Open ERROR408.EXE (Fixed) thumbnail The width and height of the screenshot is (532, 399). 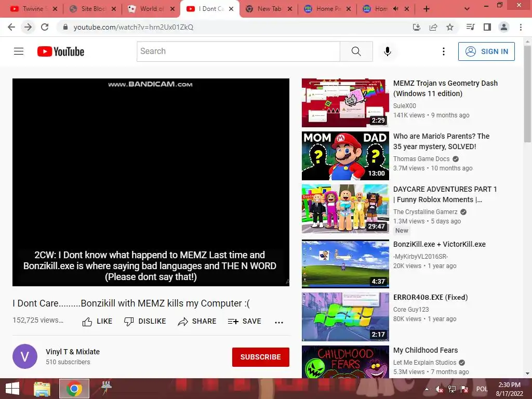345,316
